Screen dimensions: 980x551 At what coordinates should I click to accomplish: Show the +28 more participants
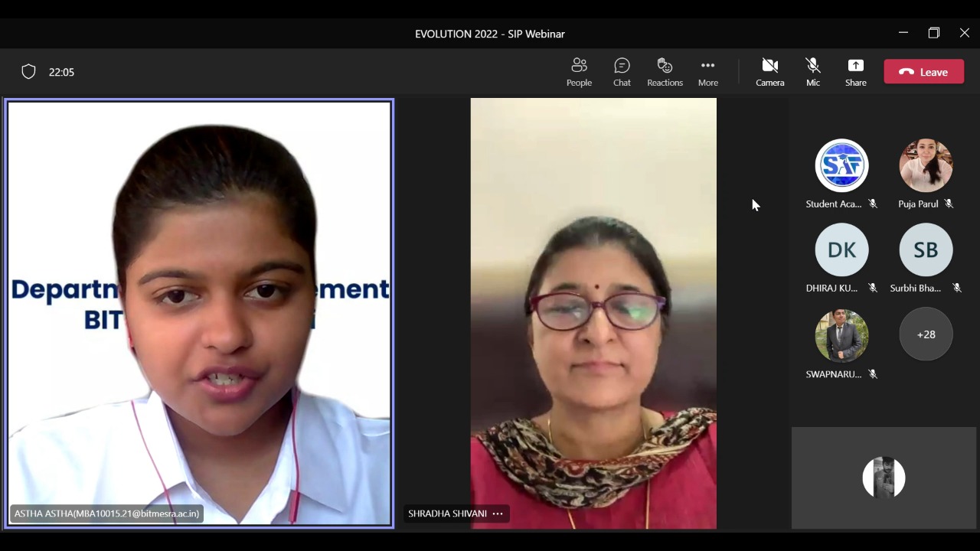coord(926,334)
